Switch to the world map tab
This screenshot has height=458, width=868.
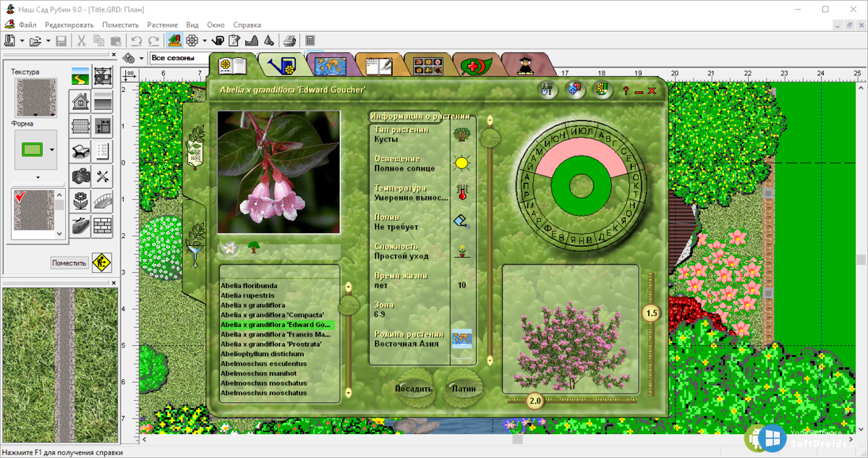pos(331,66)
